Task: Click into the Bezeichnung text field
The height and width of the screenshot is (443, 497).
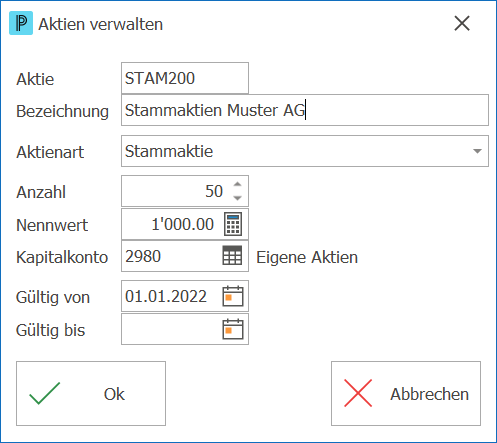Action: pyautogui.click(x=305, y=110)
